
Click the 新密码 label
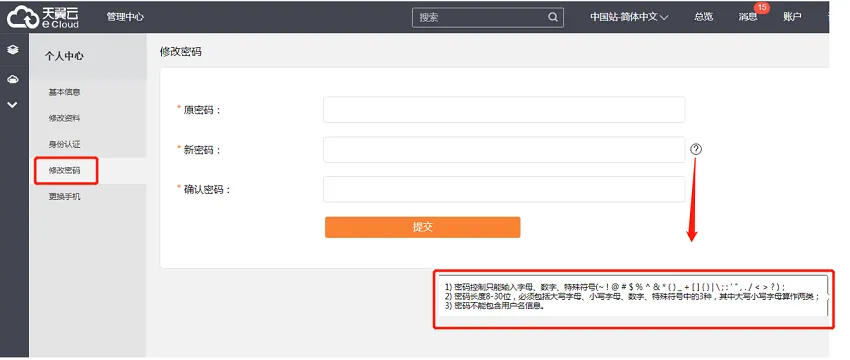202,150
